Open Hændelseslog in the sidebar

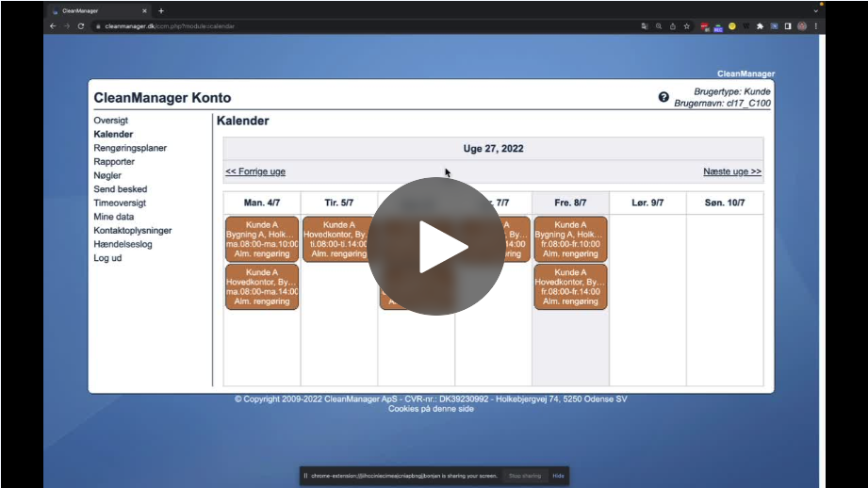click(x=123, y=244)
